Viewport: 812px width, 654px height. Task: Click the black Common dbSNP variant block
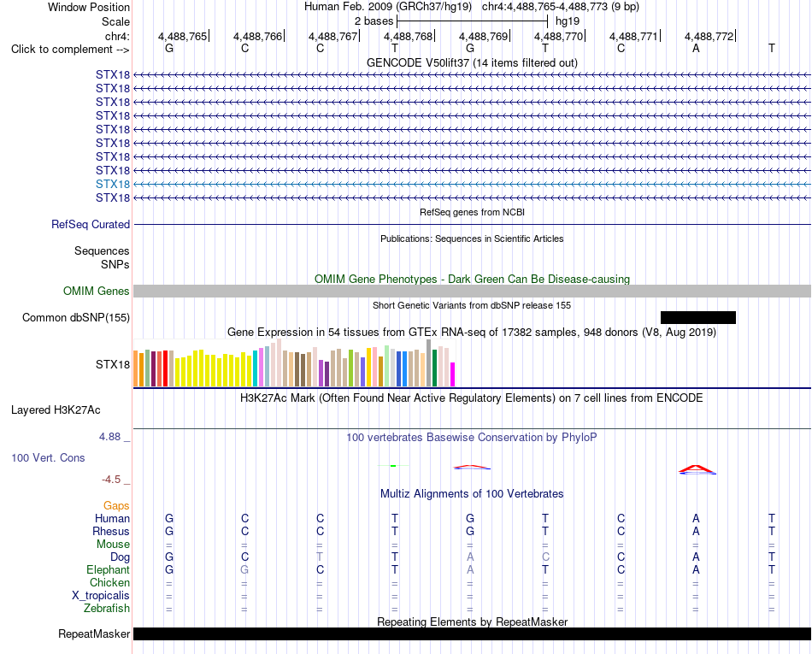click(698, 317)
